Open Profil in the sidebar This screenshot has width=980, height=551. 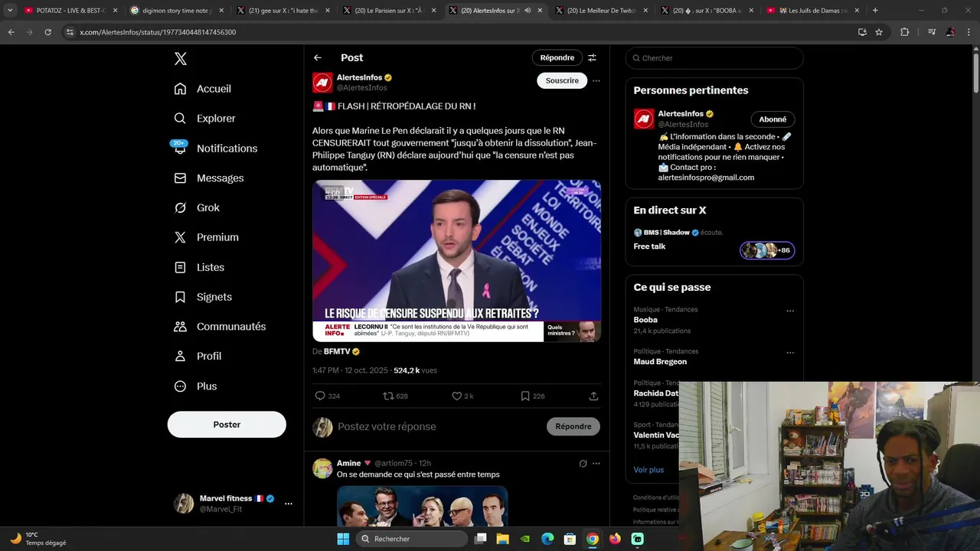(x=198, y=357)
